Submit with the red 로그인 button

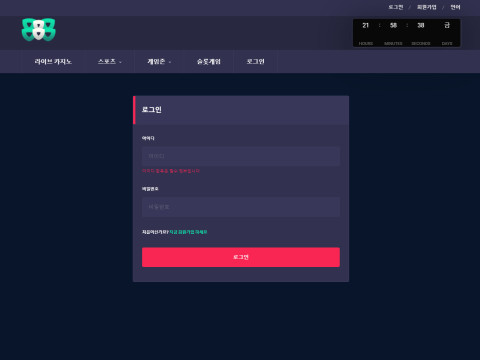click(x=241, y=257)
